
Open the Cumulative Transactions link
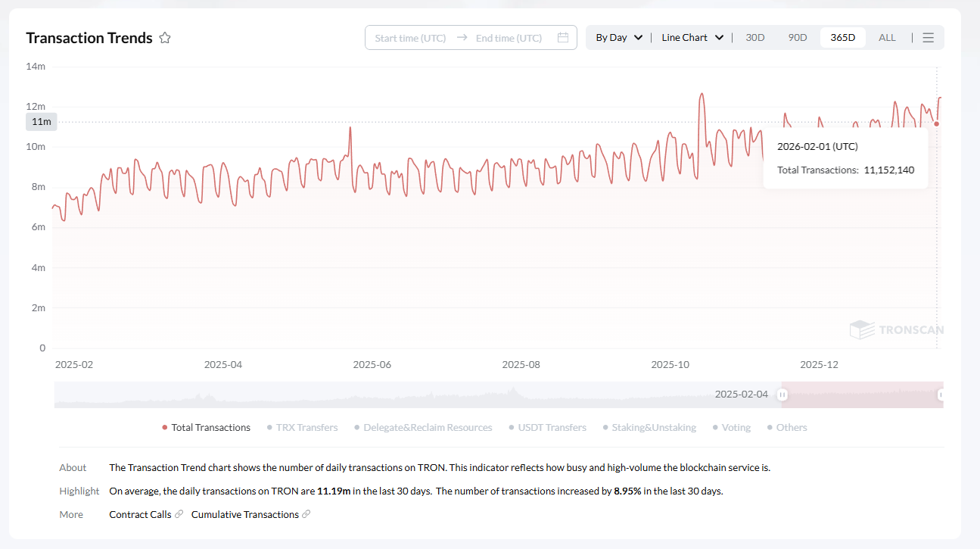click(x=244, y=514)
